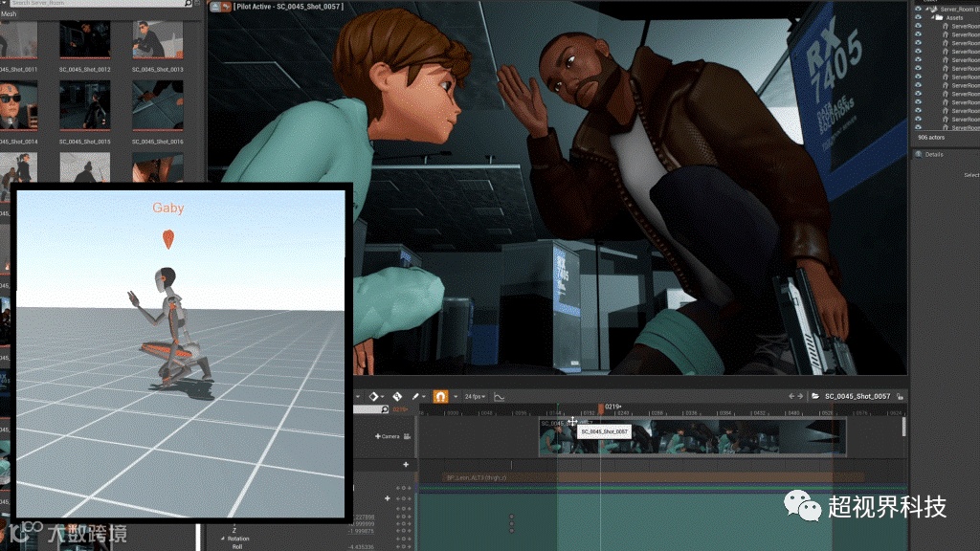Image resolution: width=980 pixels, height=551 pixels.
Task: Toggle the orange snapping magnet in Sequencer
Action: 441,396
